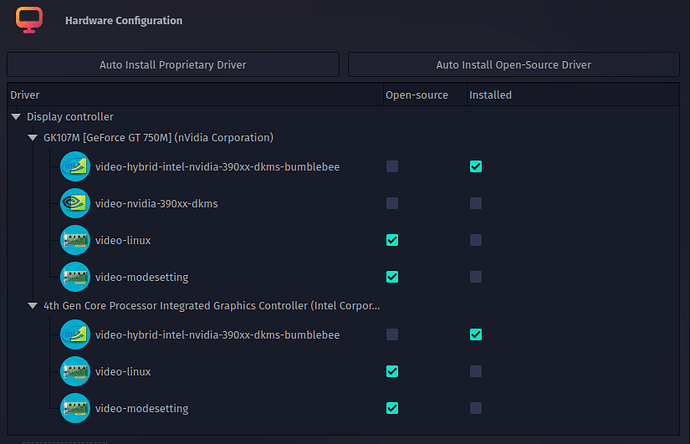The image size is (690, 444).
Task: Collapse the GK107M GeForce GT 750M arrow
Action: coord(33,137)
